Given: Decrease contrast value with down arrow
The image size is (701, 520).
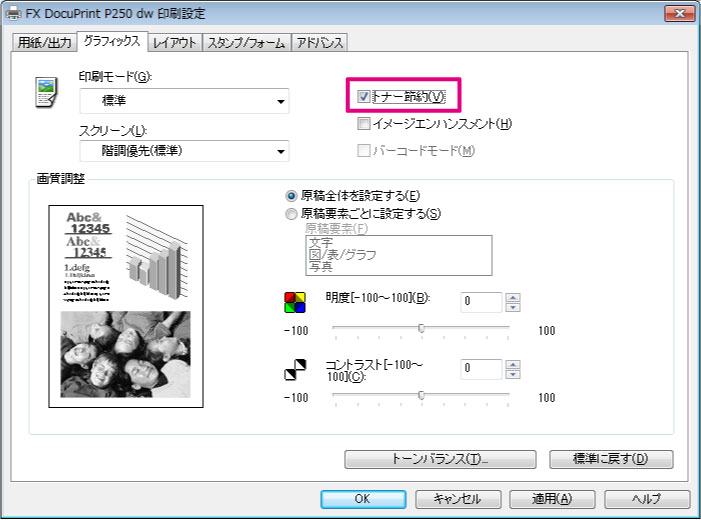Looking at the screenshot, I should point(512,375).
